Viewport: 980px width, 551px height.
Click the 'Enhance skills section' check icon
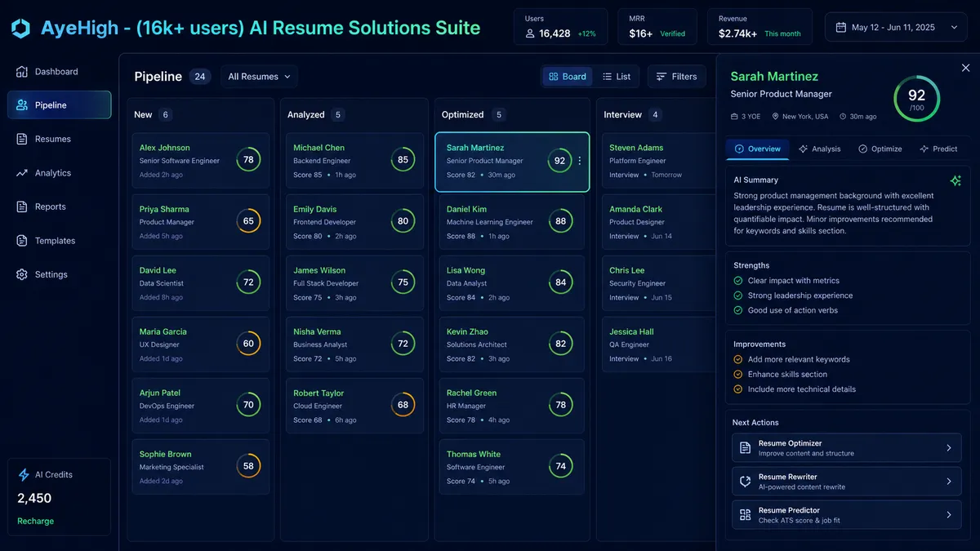coord(738,374)
